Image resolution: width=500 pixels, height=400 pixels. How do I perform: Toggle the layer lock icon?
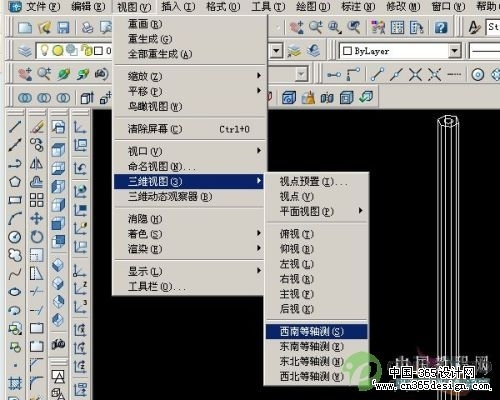[87, 51]
